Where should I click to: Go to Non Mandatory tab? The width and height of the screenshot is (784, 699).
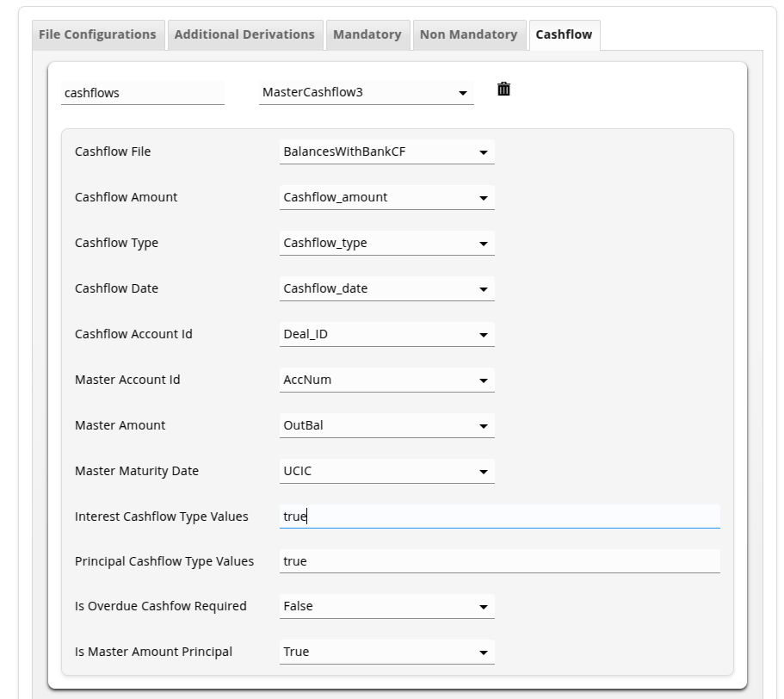pyautogui.click(x=468, y=34)
